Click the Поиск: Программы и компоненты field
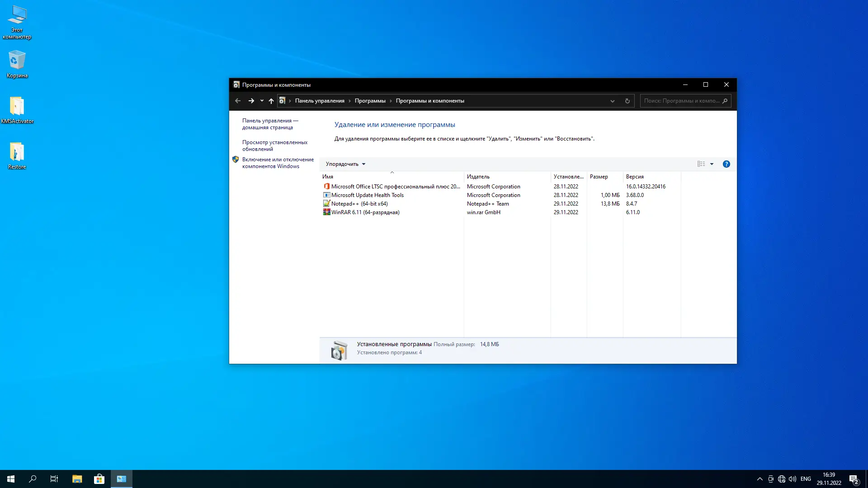The image size is (868, 488). (x=680, y=101)
